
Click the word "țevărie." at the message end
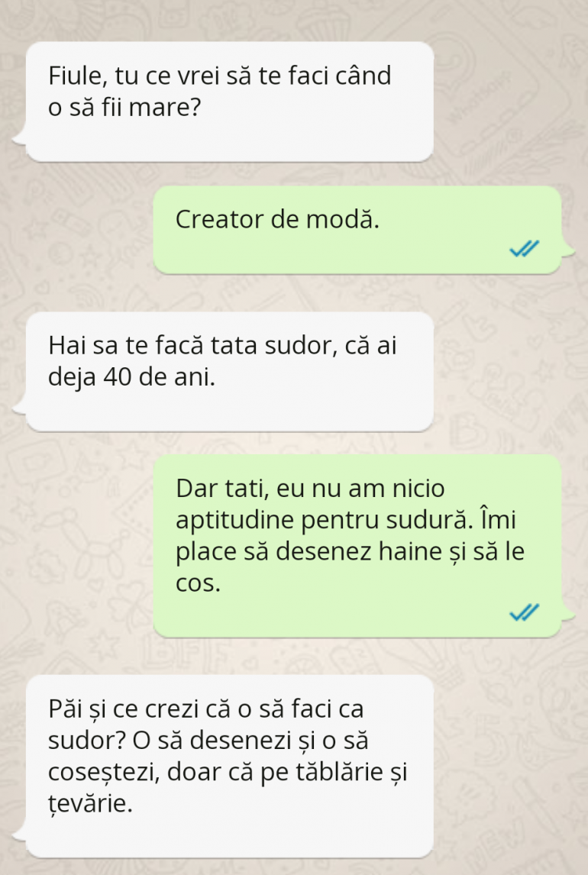click(90, 804)
